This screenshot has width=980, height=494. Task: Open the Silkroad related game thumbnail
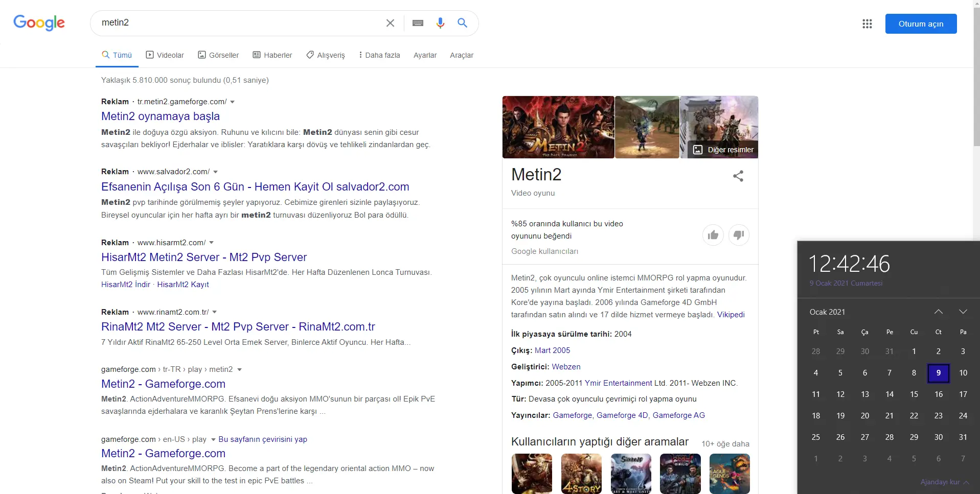click(x=631, y=474)
